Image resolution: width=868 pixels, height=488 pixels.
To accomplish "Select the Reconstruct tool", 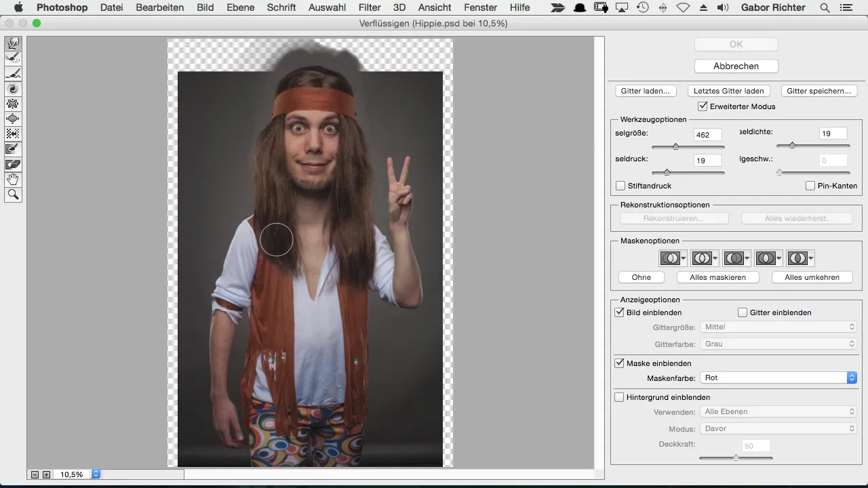I will [x=13, y=59].
